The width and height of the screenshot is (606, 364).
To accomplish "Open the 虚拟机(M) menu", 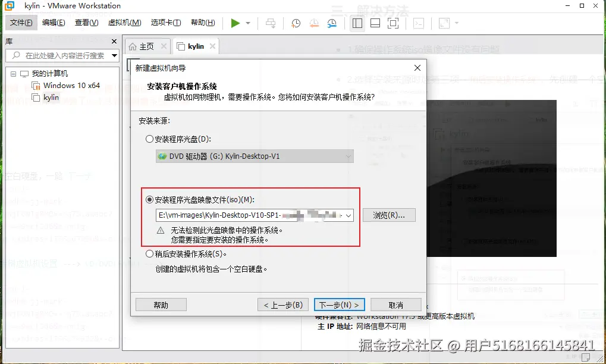I will pyautogui.click(x=124, y=23).
